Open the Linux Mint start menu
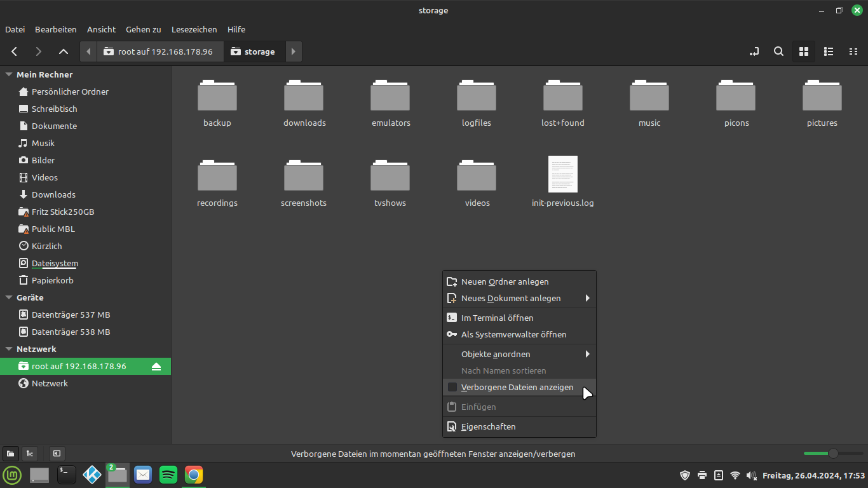The image size is (868, 488). point(12,475)
